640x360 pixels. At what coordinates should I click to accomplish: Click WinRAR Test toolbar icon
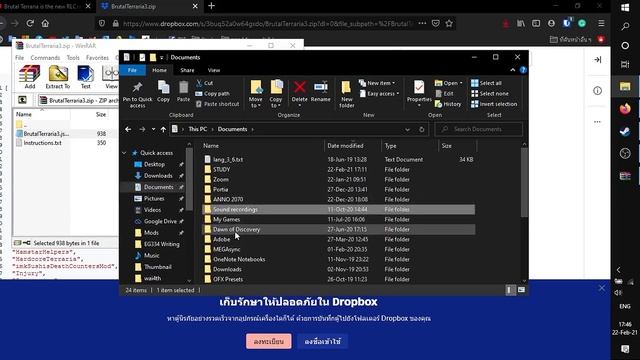85,77
